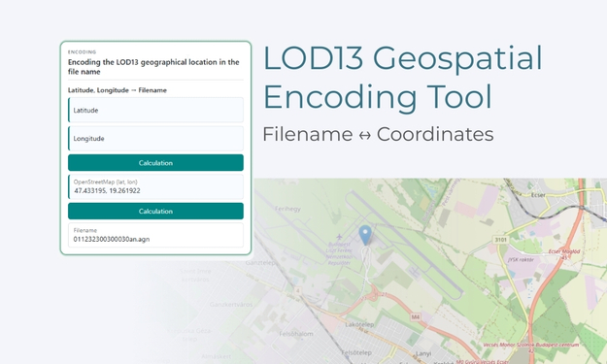The width and height of the screenshot is (607, 364).
Task: Click the blue location pin marker on the map
Action: click(x=365, y=235)
